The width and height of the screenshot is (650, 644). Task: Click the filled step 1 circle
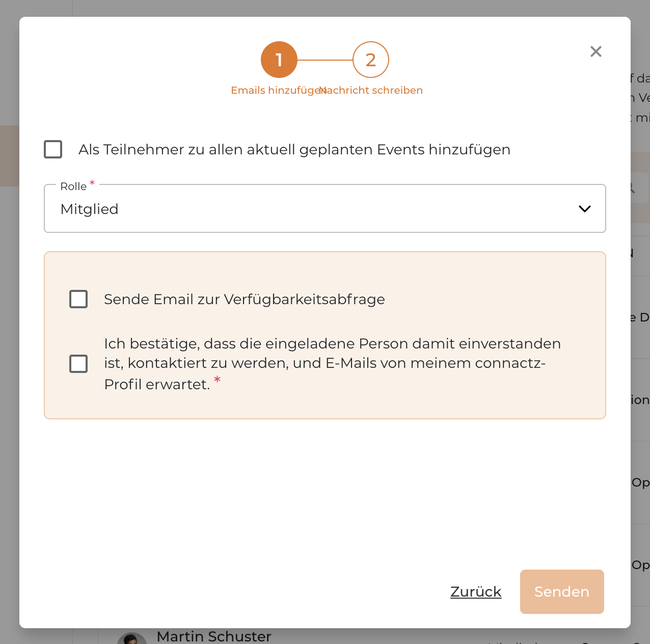(279, 60)
